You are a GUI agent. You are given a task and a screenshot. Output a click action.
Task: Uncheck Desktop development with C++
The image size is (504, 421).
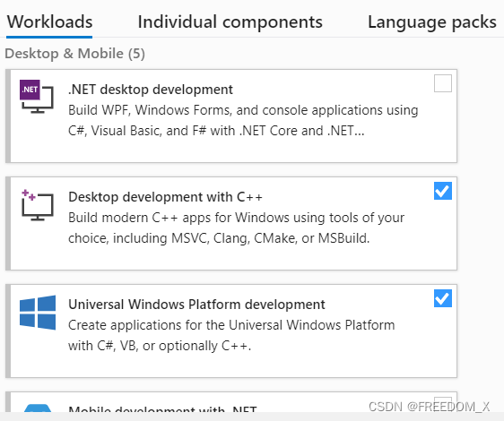(x=443, y=191)
